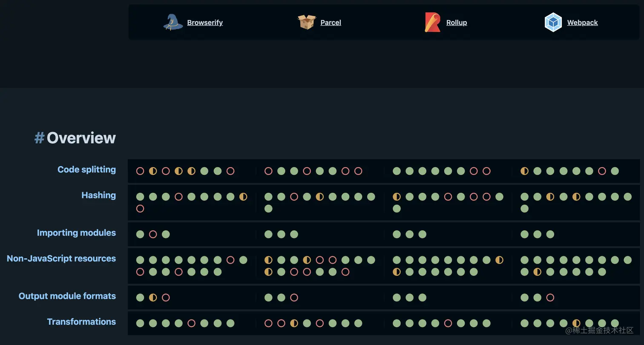This screenshot has height=345, width=644.
Task: Open the Transformations category
Action: [81, 321]
